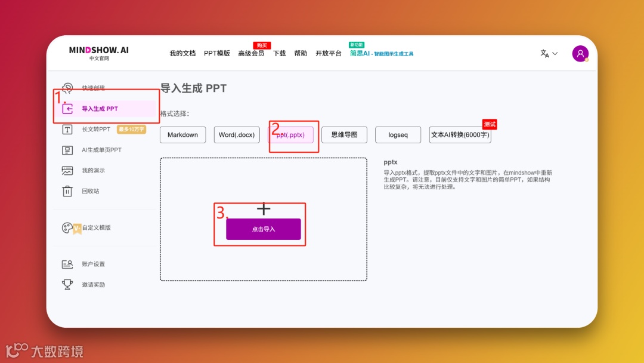
Task: Choose the Word(.docx) format button
Action: 237,135
